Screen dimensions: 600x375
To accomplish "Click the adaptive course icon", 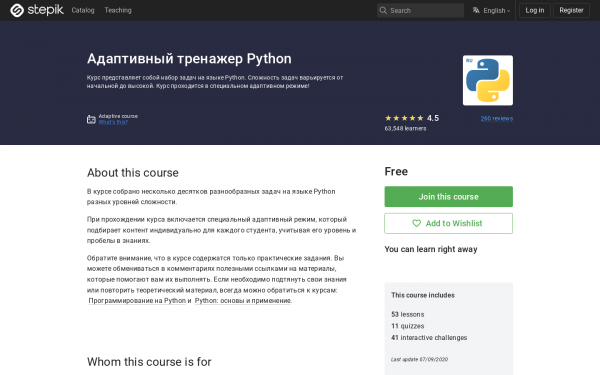I will pos(91,119).
